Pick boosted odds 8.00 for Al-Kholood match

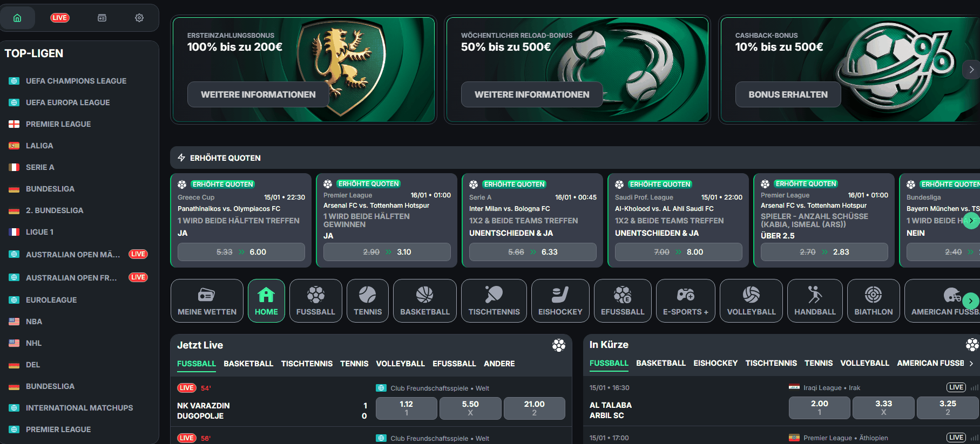679,252
